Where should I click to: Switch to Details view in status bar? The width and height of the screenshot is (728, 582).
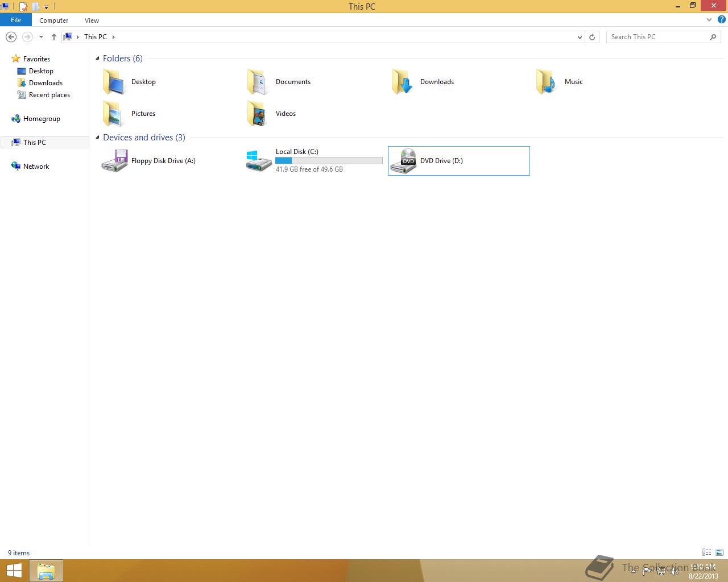706,552
